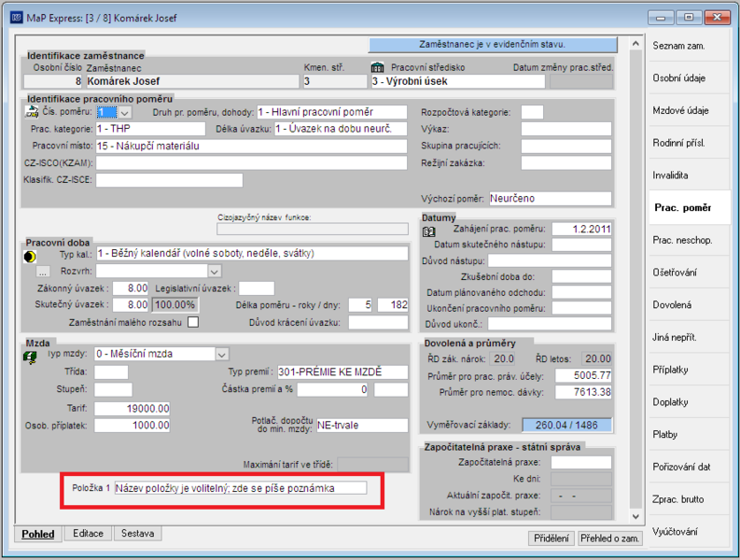
Task: Open Seznam zam. in the sidebar
Action: [x=689, y=46]
